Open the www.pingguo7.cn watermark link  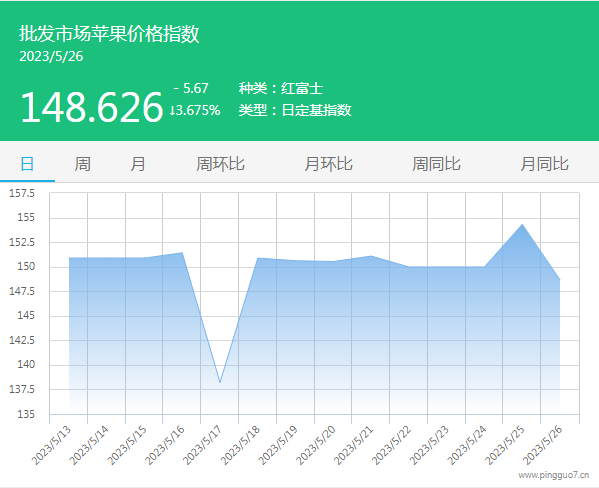click(x=554, y=475)
